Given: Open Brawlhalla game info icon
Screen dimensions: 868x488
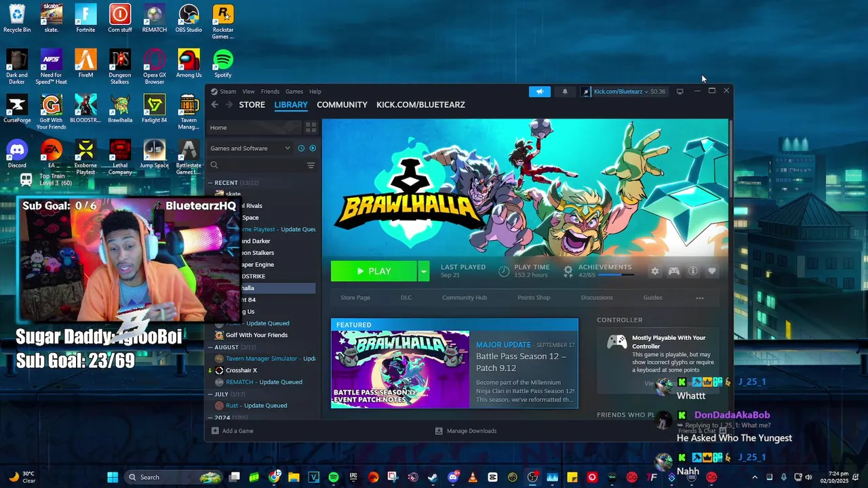Looking at the screenshot, I should point(693,271).
